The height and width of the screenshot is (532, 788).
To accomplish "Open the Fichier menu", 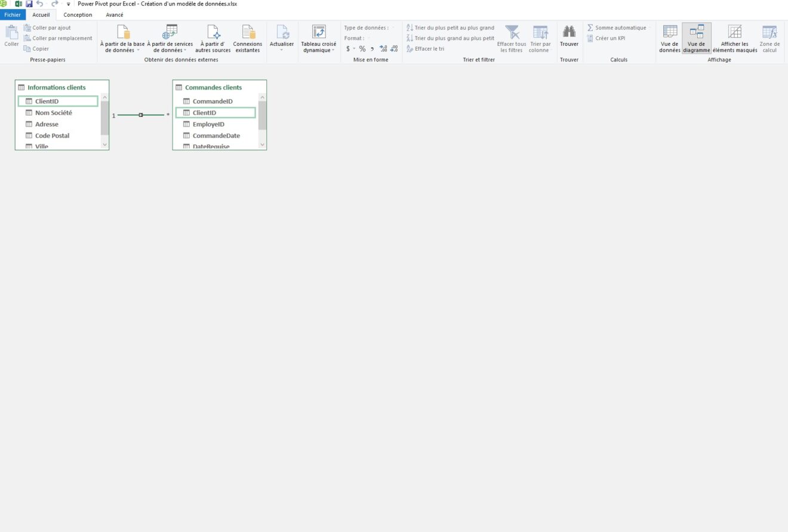I will [x=13, y=14].
